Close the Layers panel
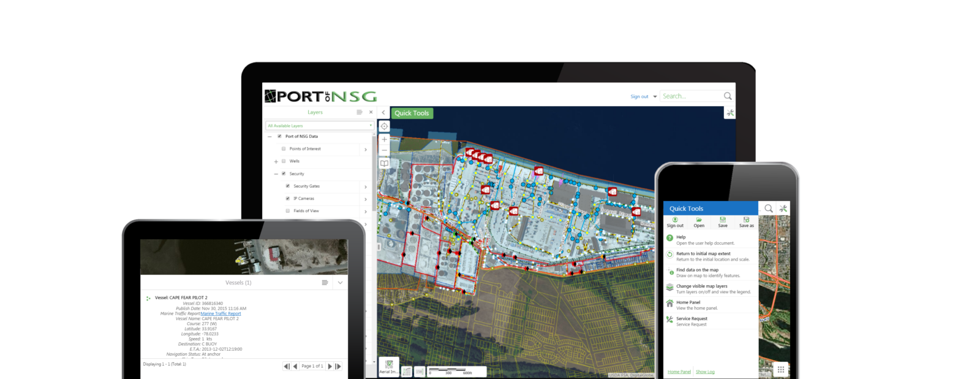The image size is (980, 379). coord(371,112)
